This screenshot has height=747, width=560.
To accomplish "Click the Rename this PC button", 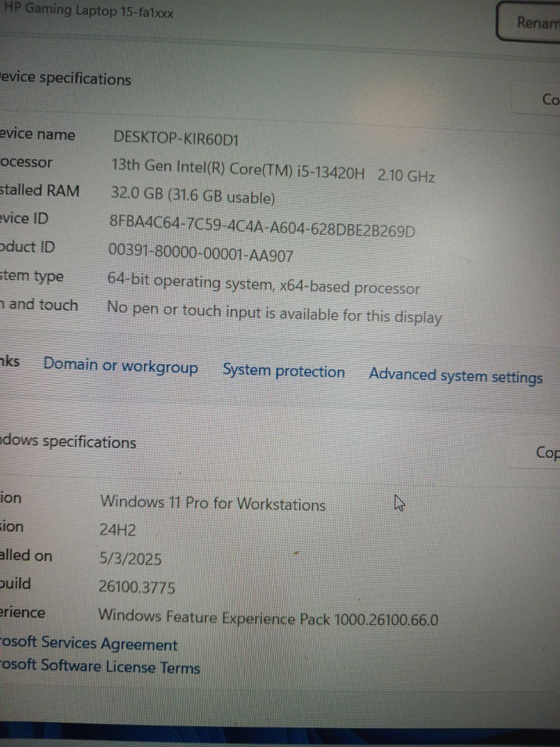I will [x=529, y=22].
